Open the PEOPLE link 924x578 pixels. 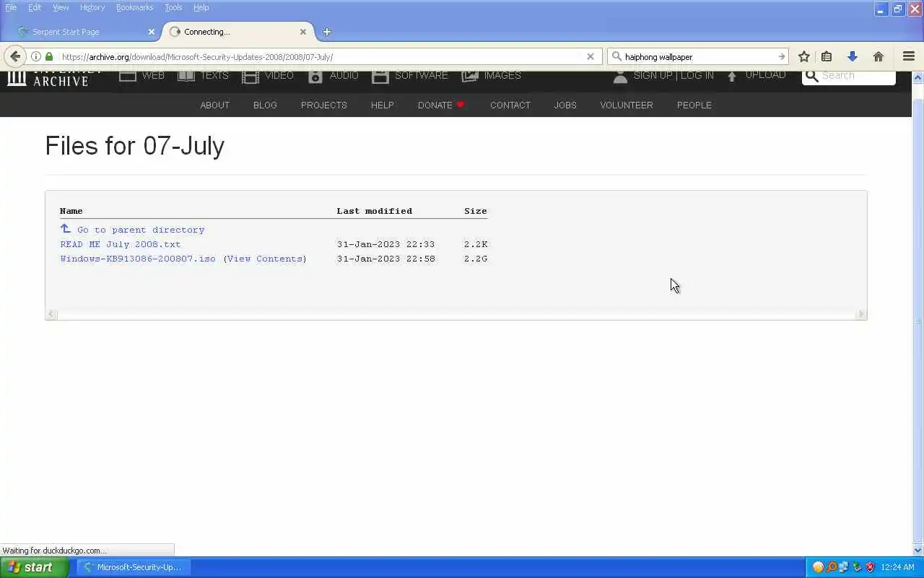pyautogui.click(x=694, y=105)
